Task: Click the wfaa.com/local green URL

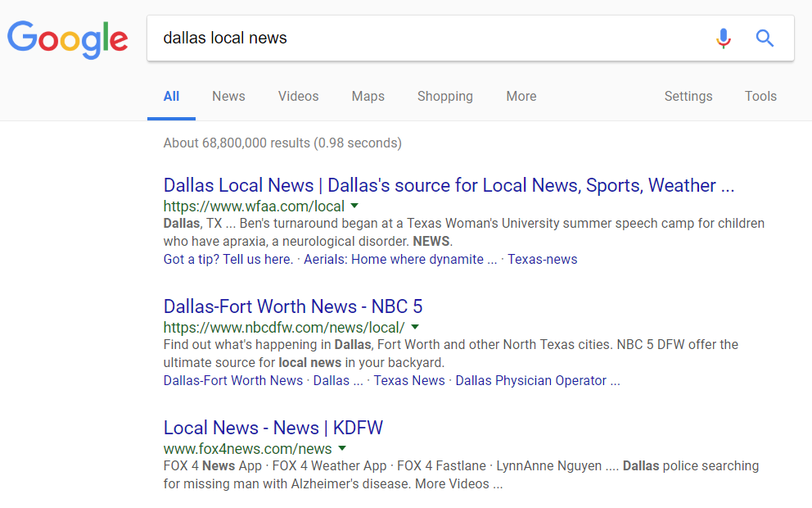Action: click(254, 206)
